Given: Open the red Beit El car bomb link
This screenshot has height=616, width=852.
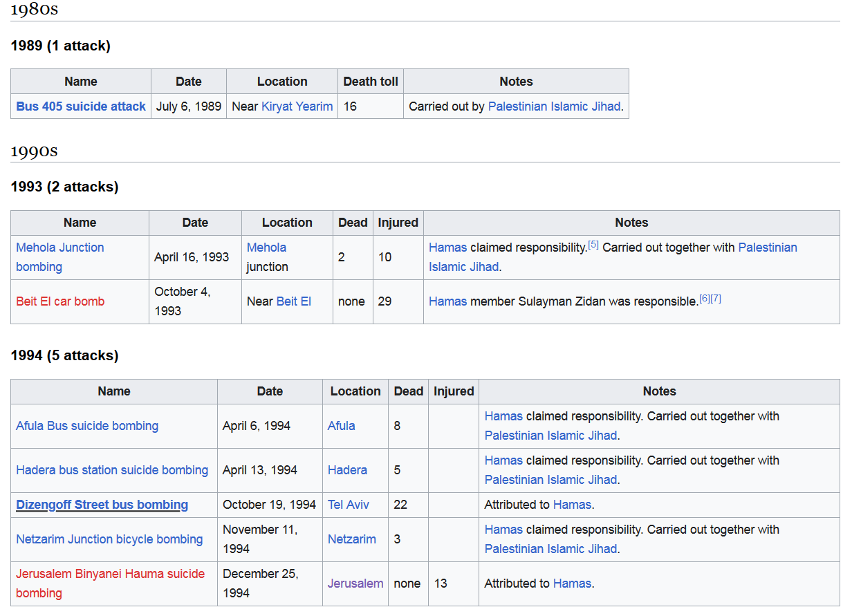Looking at the screenshot, I should click(60, 301).
